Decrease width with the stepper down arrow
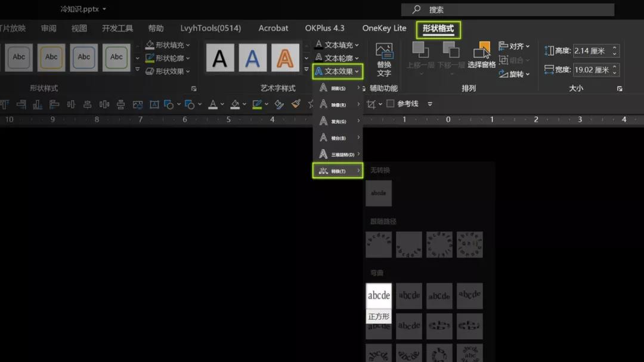The height and width of the screenshot is (362, 644). [614, 73]
